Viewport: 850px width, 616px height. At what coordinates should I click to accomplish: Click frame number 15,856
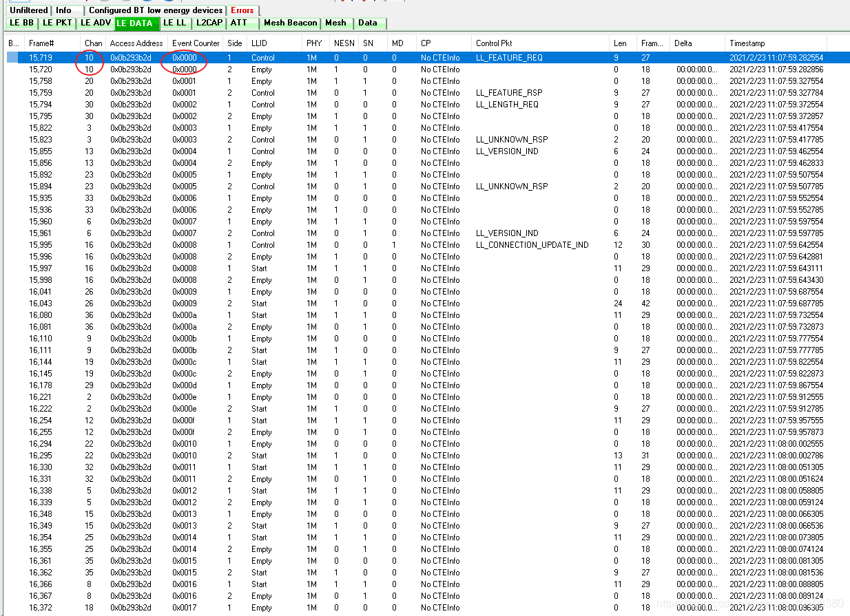tap(40, 163)
